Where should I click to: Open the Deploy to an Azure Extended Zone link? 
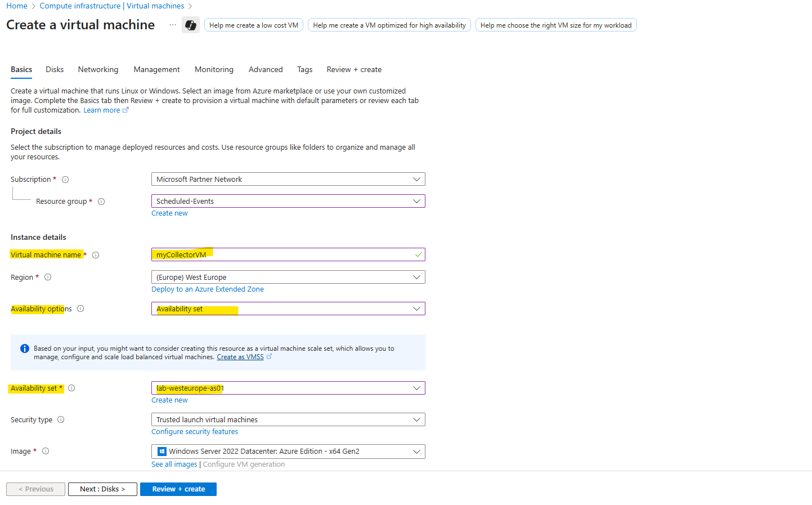[208, 289]
